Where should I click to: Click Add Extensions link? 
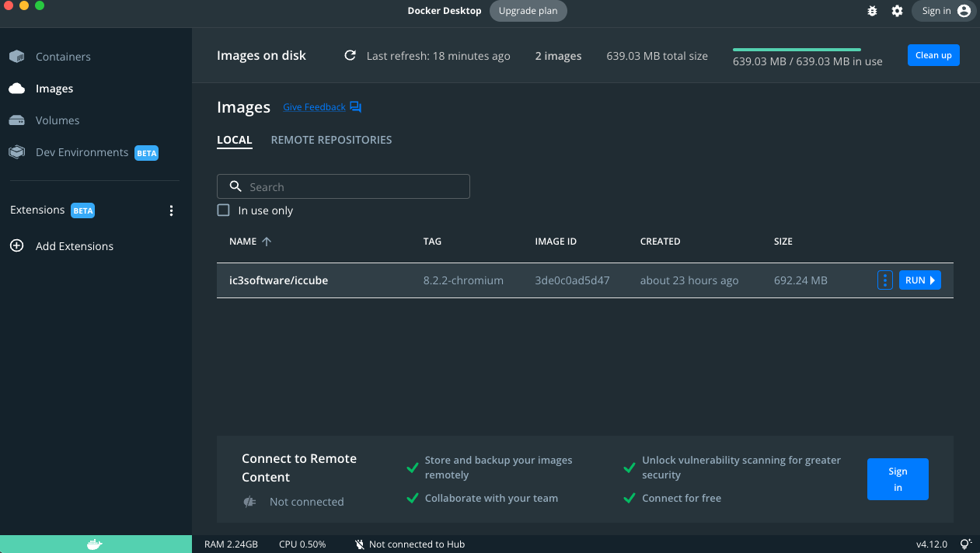[x=75, y=246]
